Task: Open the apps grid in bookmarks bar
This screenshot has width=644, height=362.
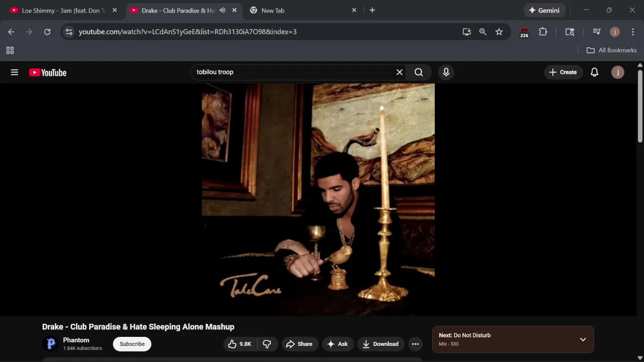Action: click(10, 50)
